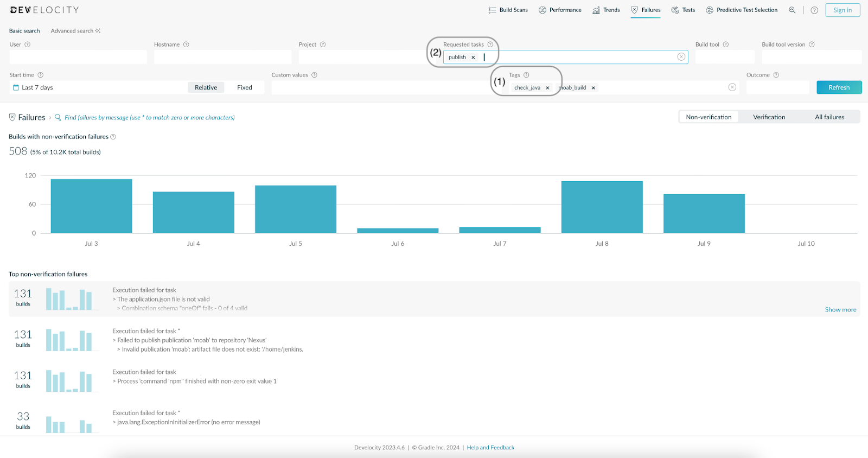Click the help icon beside Custom values
The height and width of the screenshot is (458, 868).
315,75
